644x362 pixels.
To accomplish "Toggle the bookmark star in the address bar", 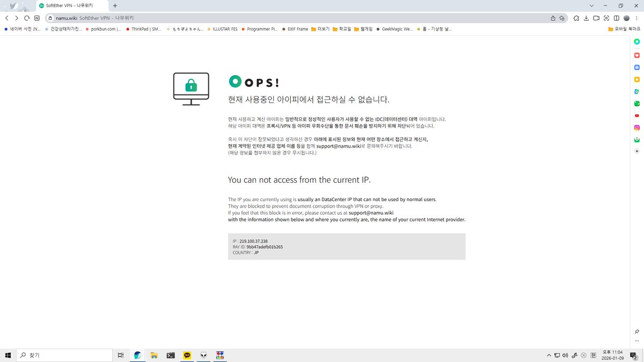I will click(x=562, y=18).
